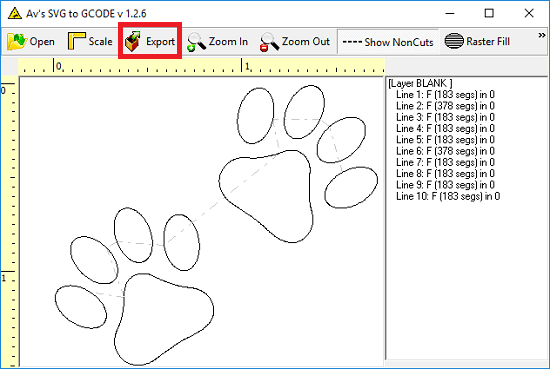Apply Raster Fill to shapes
This screenshot has height=369, width=550.
[477, 41]
